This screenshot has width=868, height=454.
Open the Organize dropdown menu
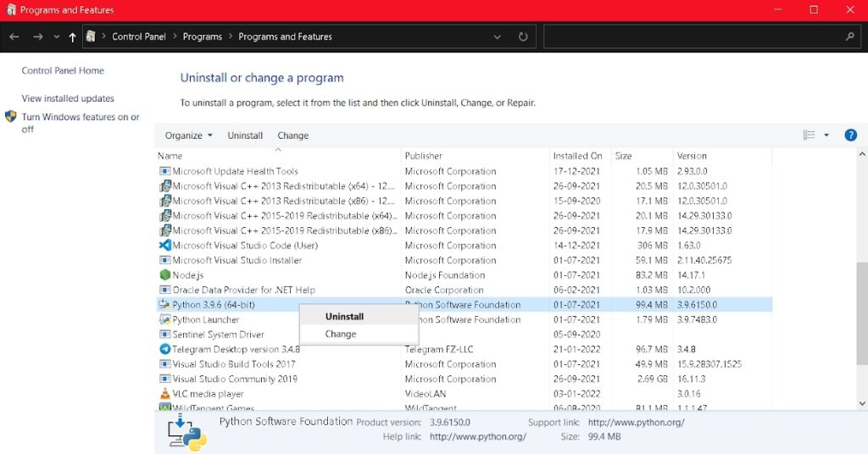click(188, 136)
